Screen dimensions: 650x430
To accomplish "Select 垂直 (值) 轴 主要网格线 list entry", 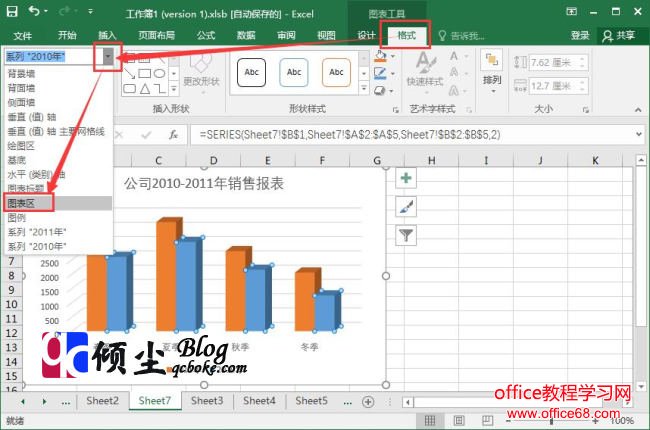I will click(56, 131).
